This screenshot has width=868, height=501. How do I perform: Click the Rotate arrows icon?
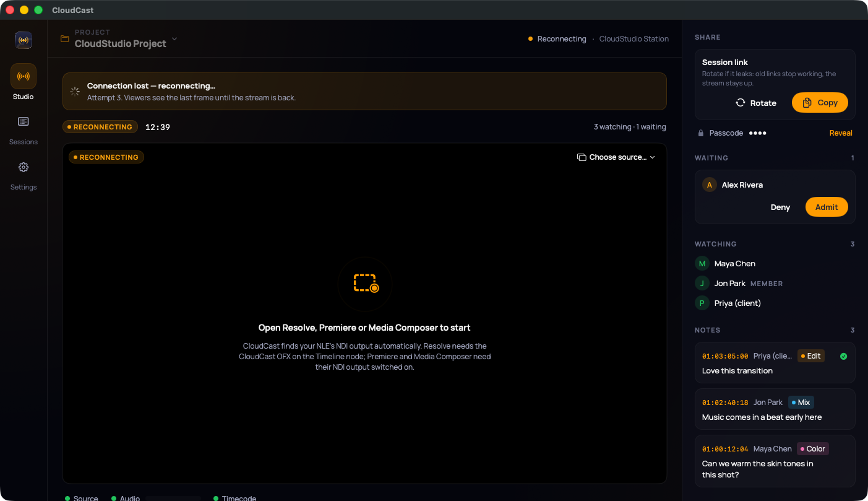click(x=741, y=103)
